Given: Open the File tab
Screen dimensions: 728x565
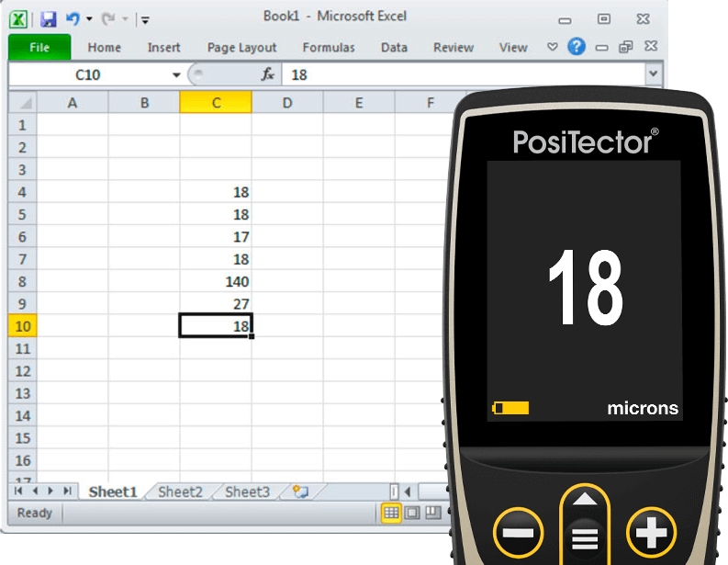Looking at the screenshot, I should click(39, 47).
